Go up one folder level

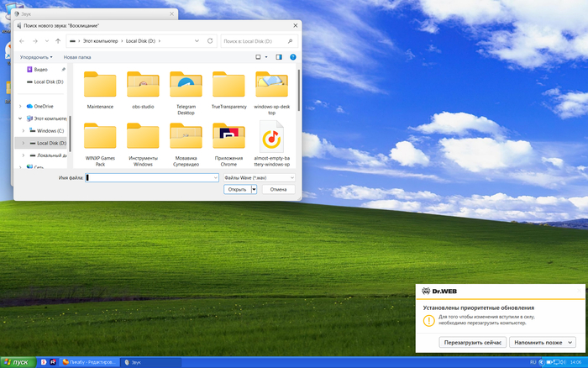tap(58, 40)
